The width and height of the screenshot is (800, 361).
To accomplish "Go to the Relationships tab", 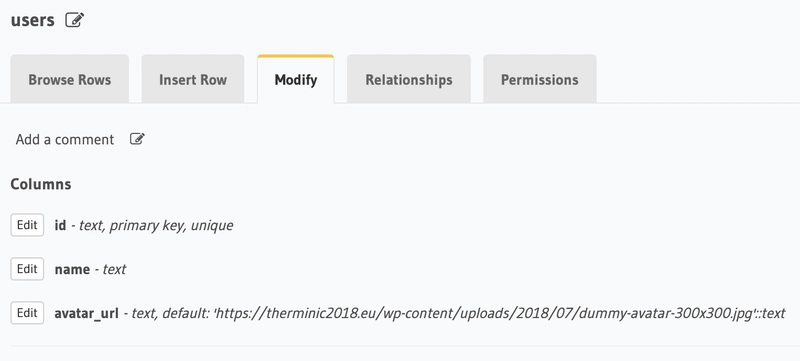I will 409,80.
